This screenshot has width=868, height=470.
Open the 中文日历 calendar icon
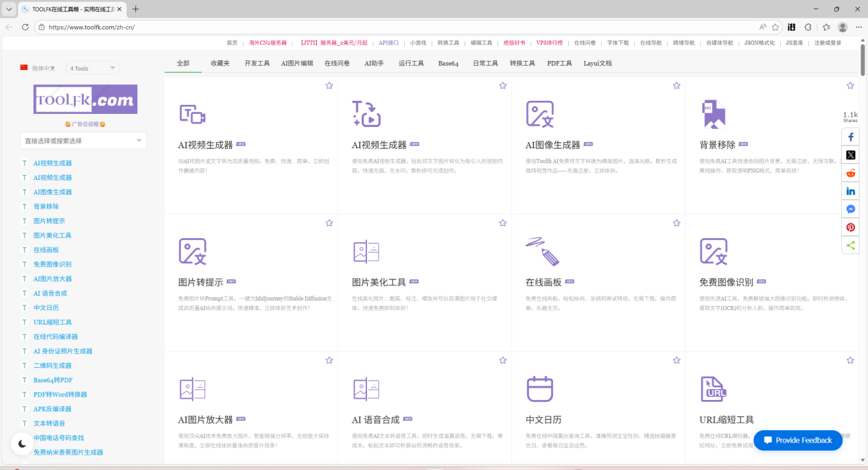(539, 388)
